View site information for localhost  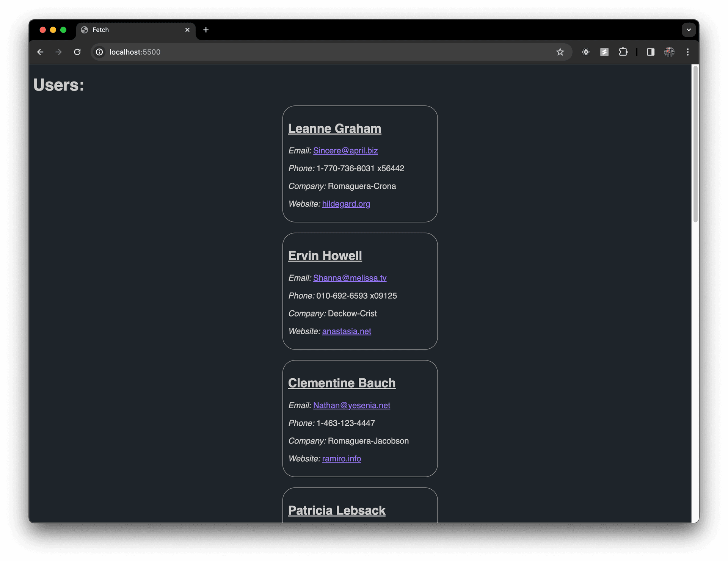coord(99,52)
